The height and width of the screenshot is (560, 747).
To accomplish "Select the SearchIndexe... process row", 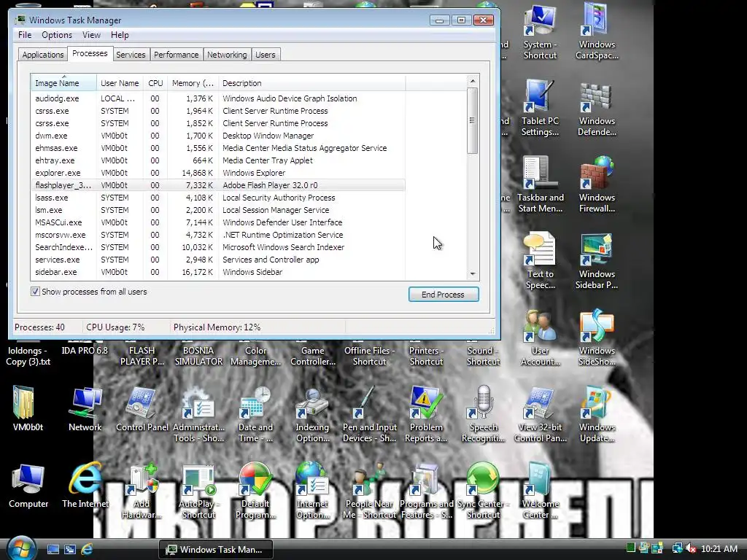I will point(219,247).
